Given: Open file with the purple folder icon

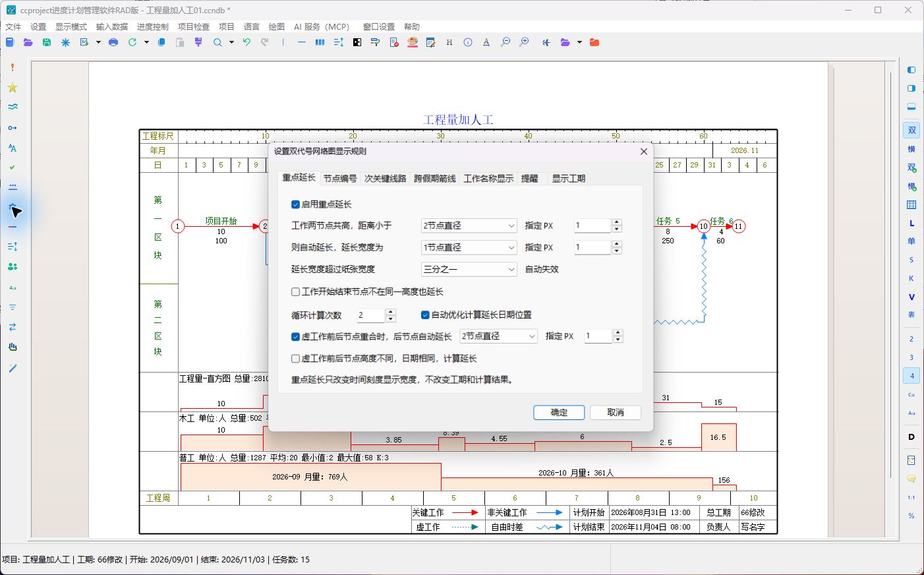Looking at the screenshot, I should (28, 42).
